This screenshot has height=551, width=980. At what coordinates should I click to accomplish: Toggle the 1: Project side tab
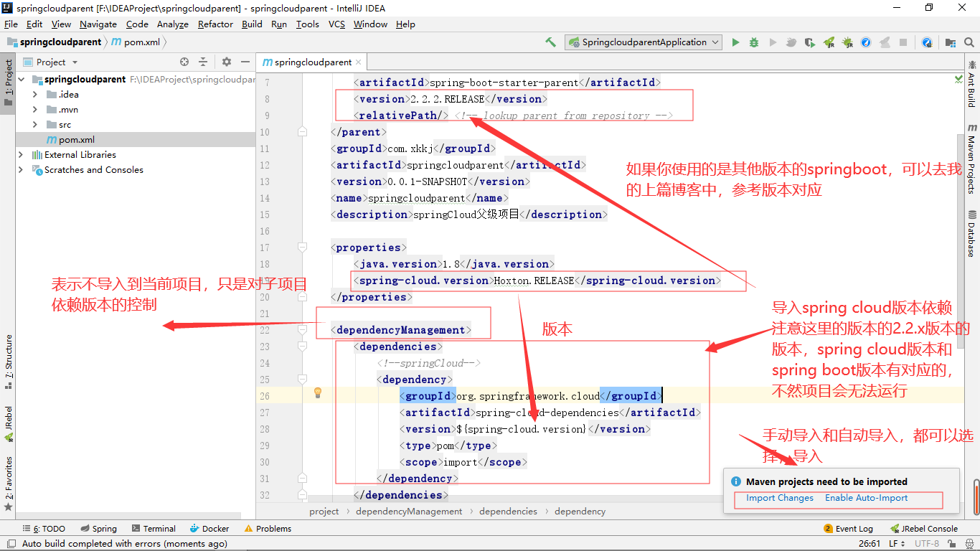click(8, 83)
